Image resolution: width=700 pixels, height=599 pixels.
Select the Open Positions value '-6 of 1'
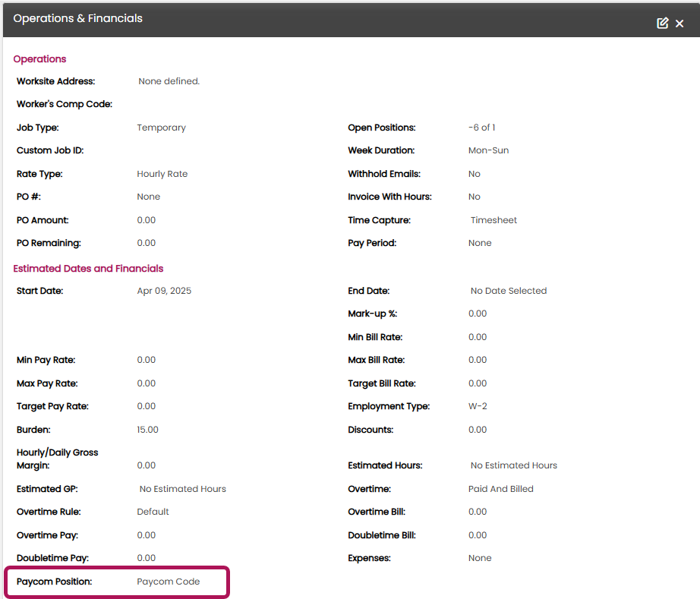[481, 127]
